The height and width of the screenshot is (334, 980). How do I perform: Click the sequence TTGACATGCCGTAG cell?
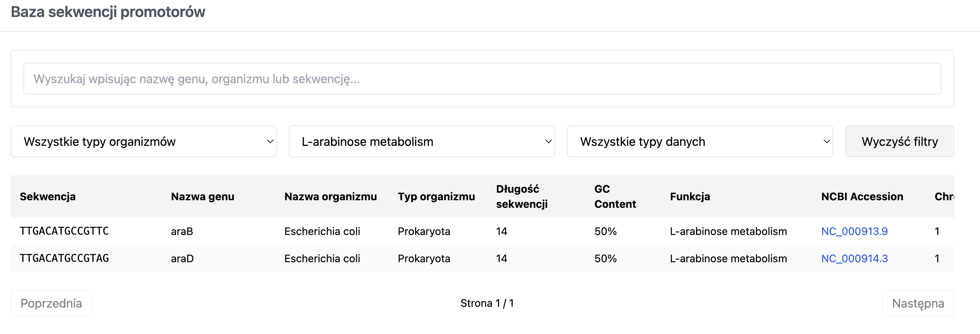pos(64,258)
